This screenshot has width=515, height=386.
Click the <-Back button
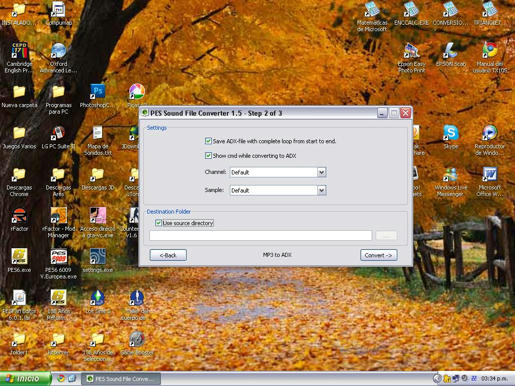tap(168, 255)
